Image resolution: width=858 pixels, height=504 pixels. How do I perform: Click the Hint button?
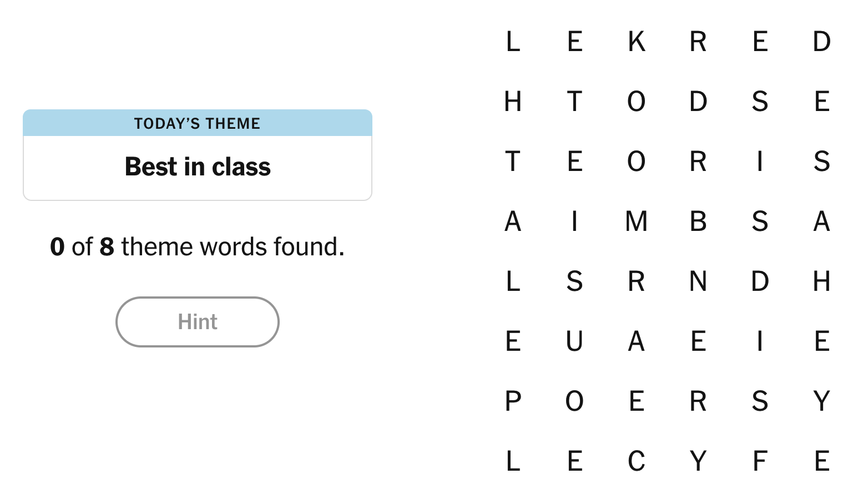point(197,322)
